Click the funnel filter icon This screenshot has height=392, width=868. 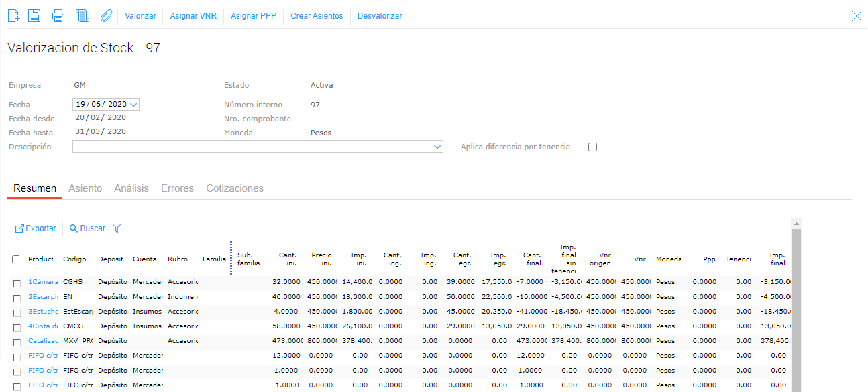click(117, 228)
